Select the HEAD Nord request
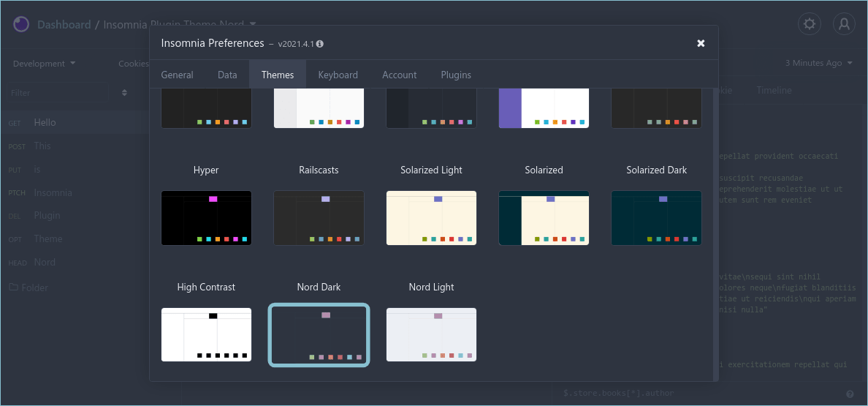The width and height of the screenshot is (868, 406). click(75, 262)
